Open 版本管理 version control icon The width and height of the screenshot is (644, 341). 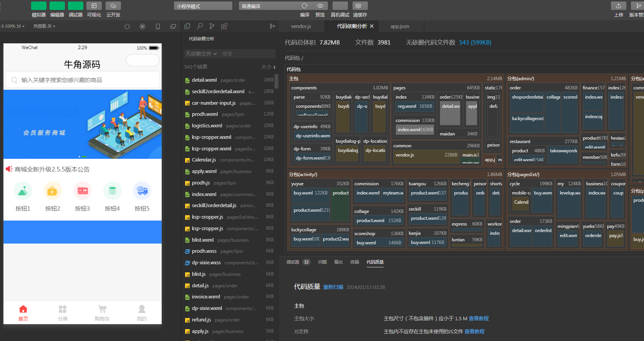click(637, 6)
